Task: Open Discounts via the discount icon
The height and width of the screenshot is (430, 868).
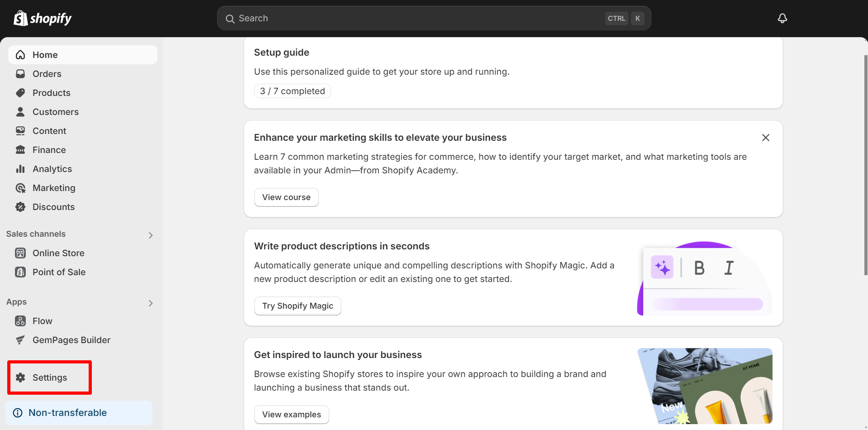Action: 20,206
